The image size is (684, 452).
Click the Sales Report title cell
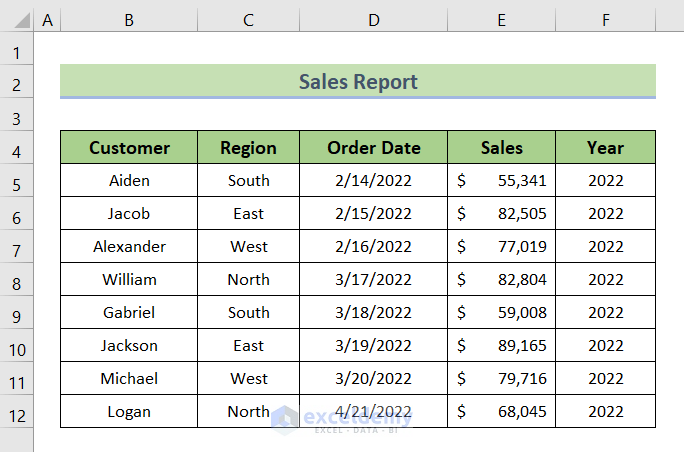point(358,81)
